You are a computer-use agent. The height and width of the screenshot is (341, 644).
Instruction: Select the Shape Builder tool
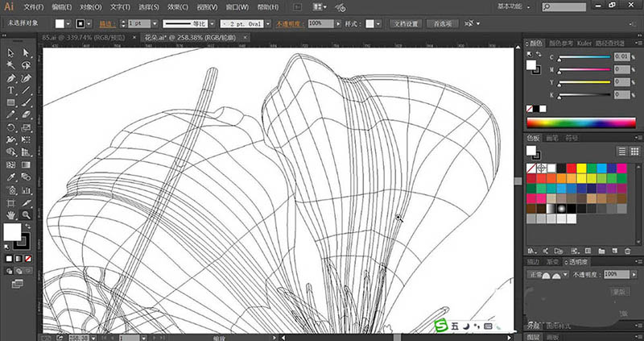[x=10, y=152]
